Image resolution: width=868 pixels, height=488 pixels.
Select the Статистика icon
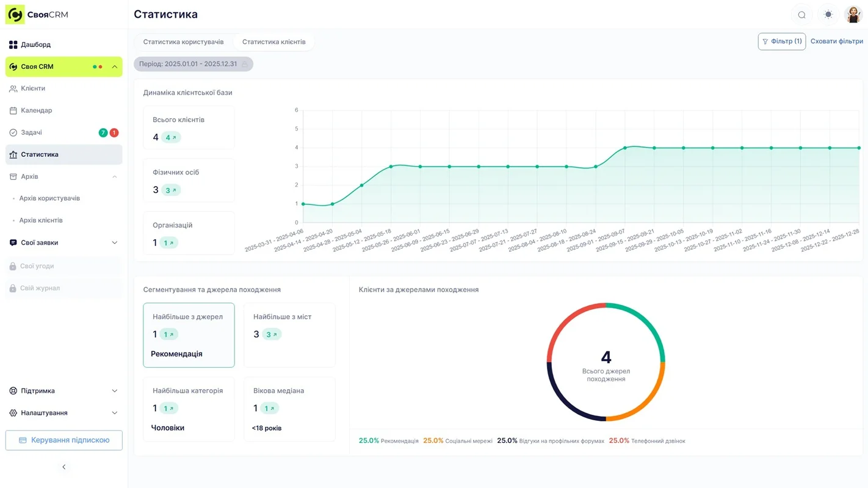click(13, 154)
